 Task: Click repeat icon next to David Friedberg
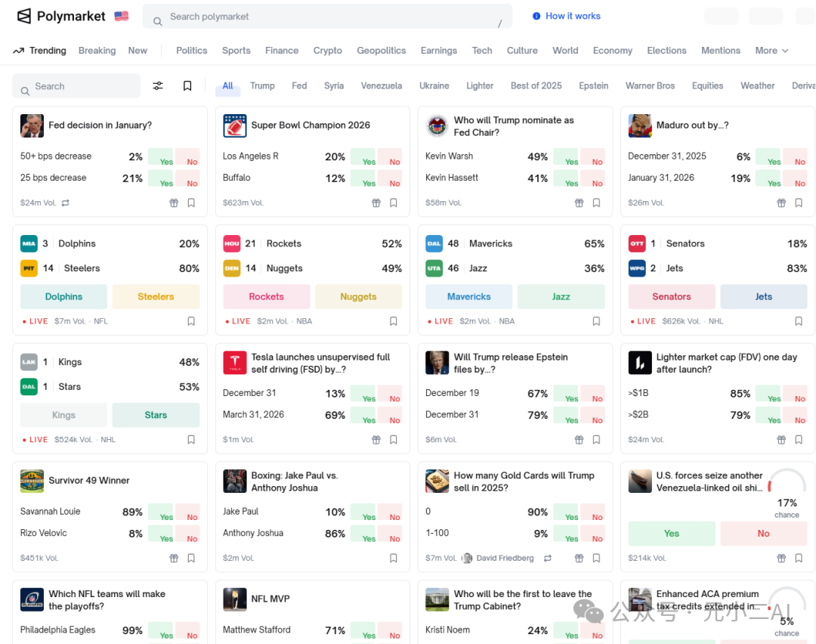(x=548, y=558)
